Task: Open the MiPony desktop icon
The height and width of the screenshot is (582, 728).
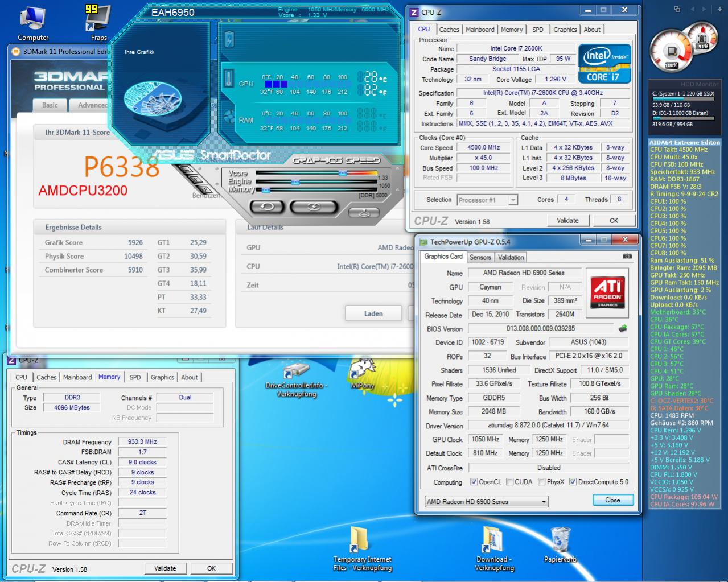Action: click(362, 373)
